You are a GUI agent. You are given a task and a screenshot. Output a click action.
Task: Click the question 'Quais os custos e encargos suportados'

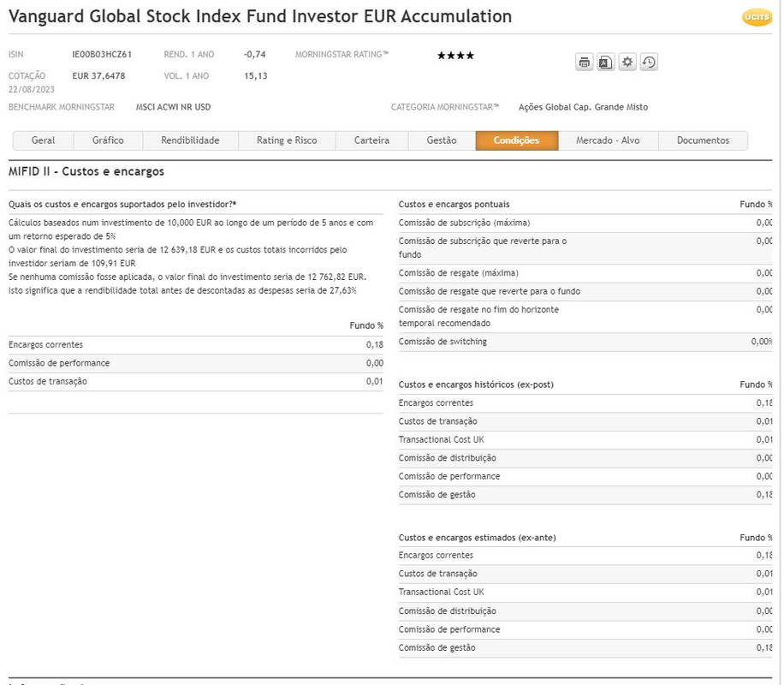pos(122,204)
